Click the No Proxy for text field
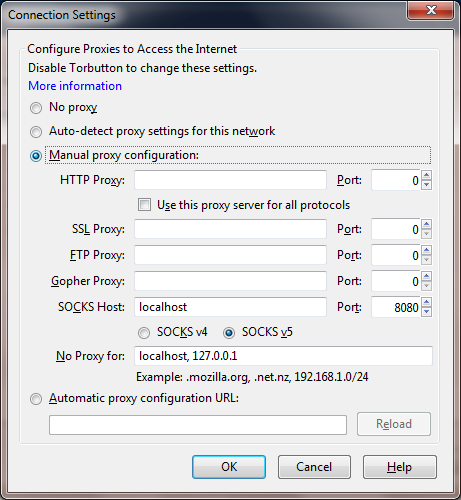This screenshot has width=461, height=500. (283, 356)
